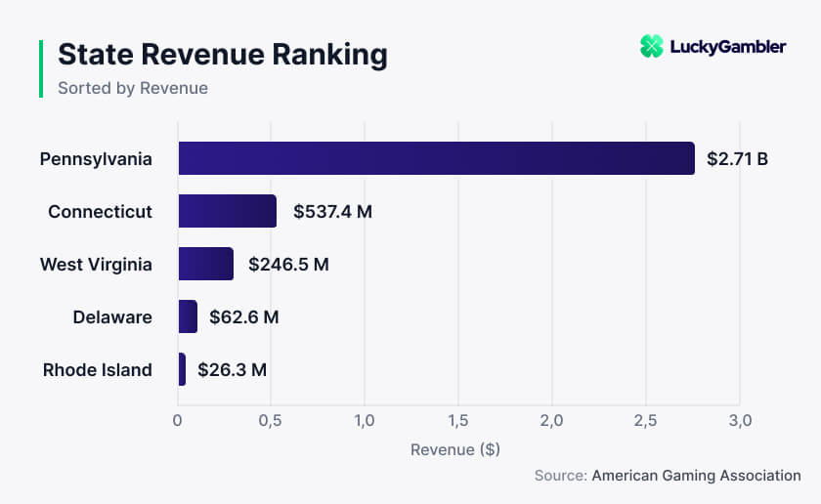
Task: Select the West Virginia revenue bar
Action: [206, 264]
